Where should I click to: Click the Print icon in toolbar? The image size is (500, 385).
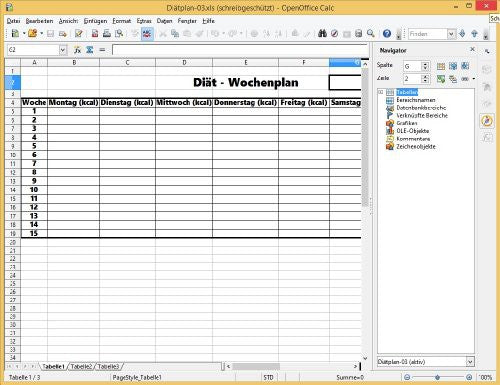(107, 34)
